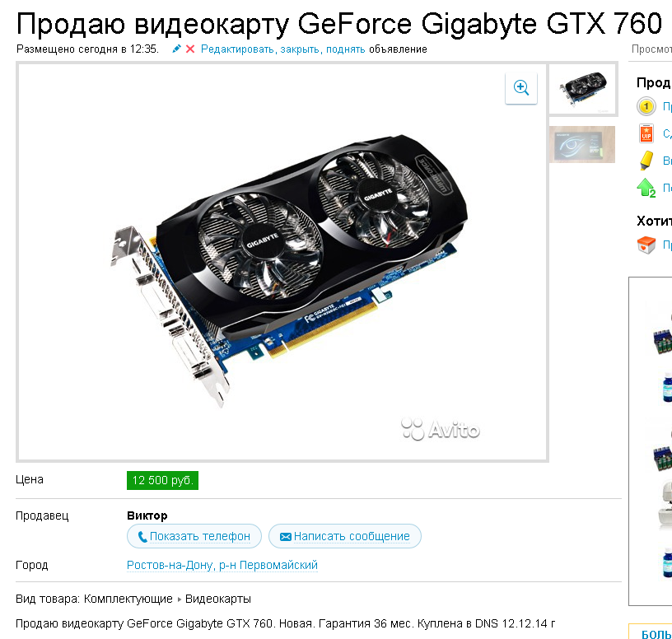The width and height of the screenshot is (672, 639).
Task: Click the blue pencil edit icon
Action: pos(176,49)
